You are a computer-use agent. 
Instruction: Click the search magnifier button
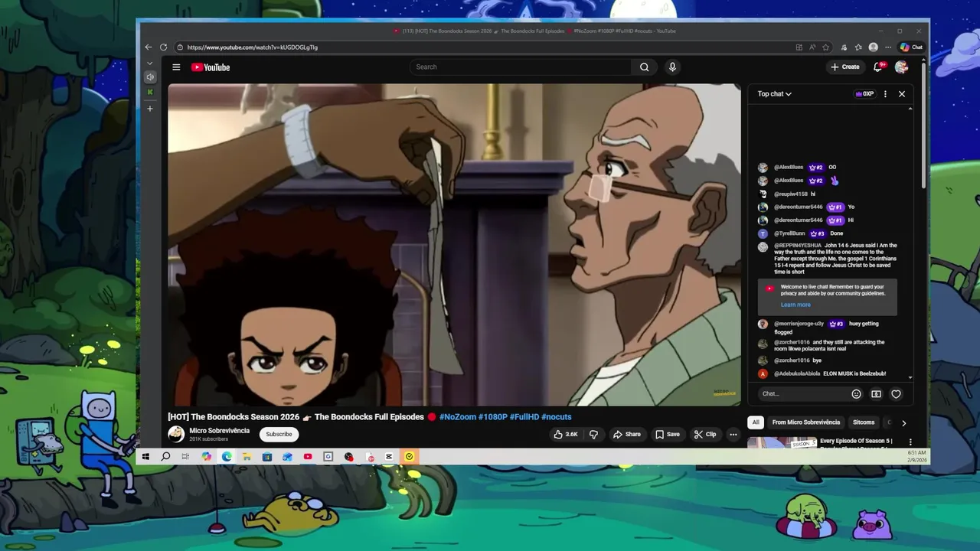644,67
